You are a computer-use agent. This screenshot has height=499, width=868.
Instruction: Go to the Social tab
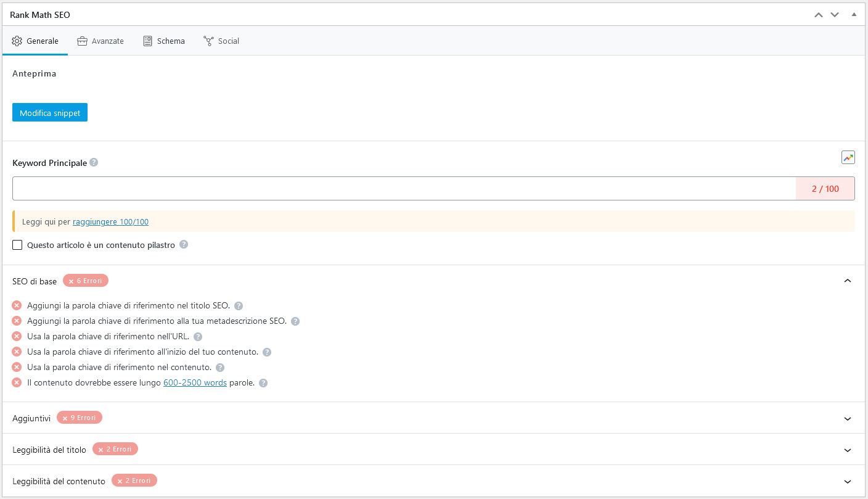coord(221,41)
